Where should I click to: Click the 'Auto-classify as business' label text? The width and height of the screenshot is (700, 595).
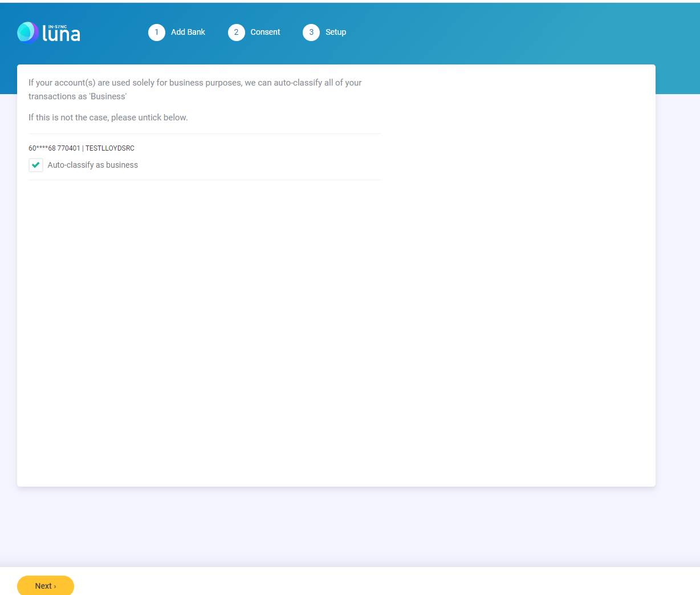click(93, 165)
